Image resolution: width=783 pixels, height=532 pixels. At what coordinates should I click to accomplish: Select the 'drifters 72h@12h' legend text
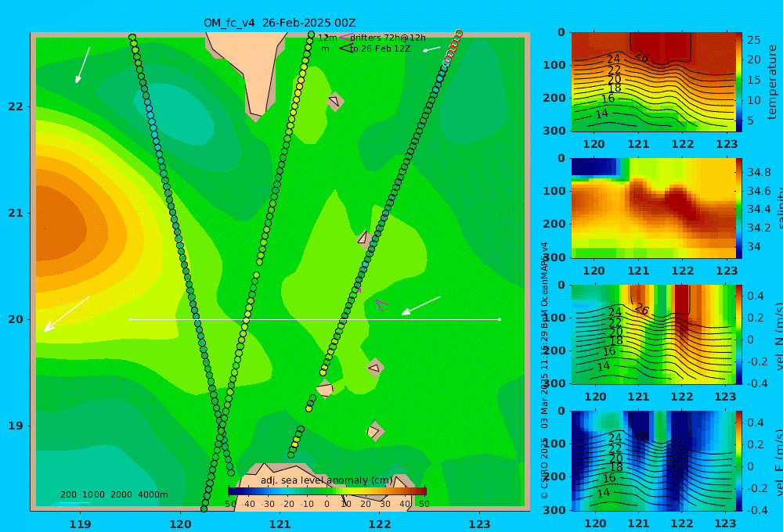click(x=388, y=38)
